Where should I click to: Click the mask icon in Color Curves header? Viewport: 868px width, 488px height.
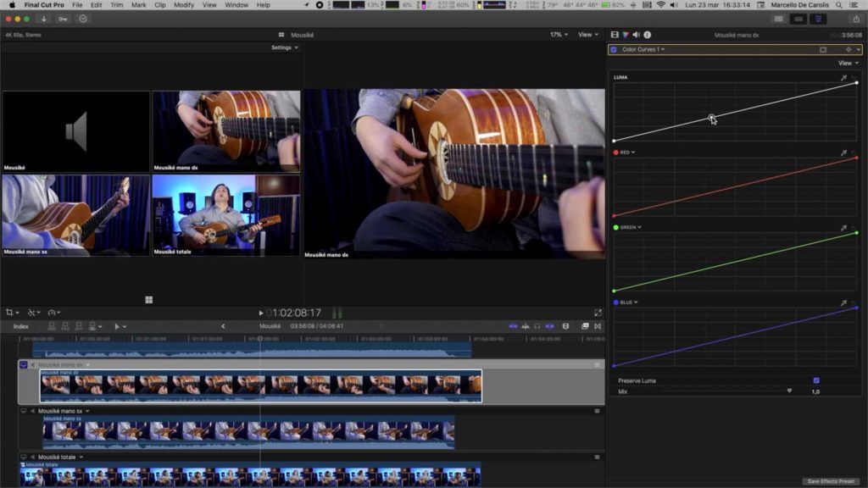pyautogui.click(x=823, y=50)
